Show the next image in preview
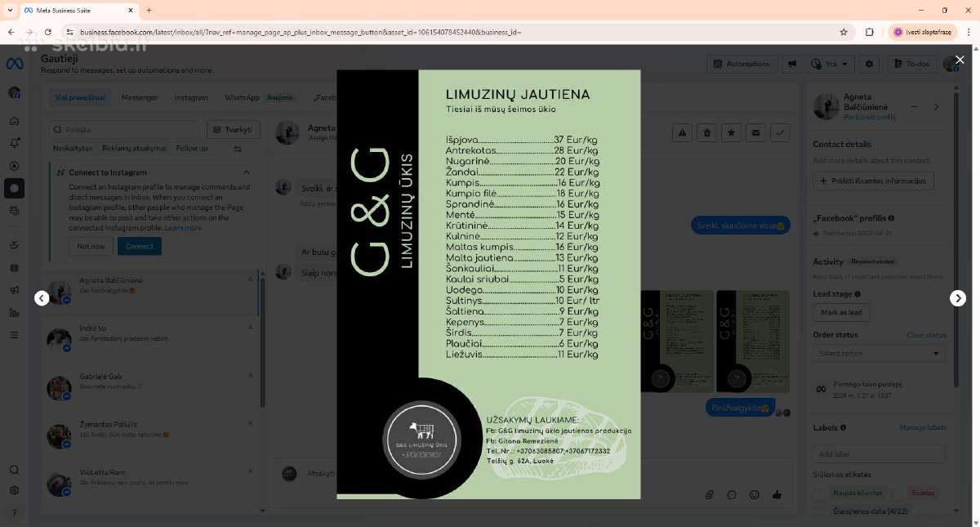Screen dimensions: 980x527 958,298
